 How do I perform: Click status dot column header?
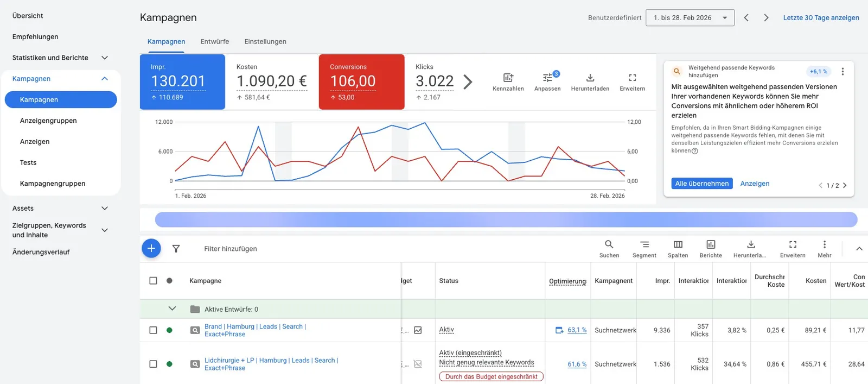pos(169,281)
